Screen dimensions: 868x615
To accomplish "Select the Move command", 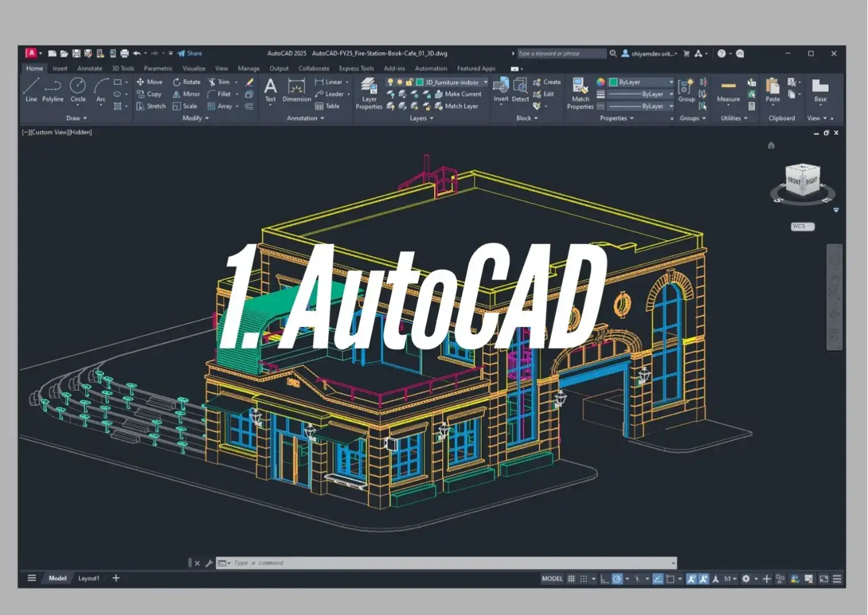I will [x=150, y=81].
